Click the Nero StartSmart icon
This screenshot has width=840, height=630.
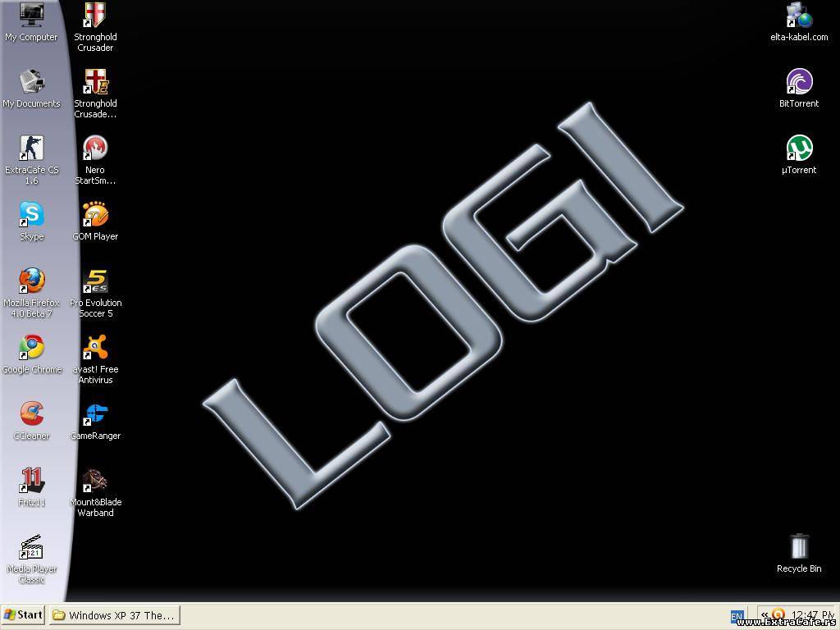click(95, 148)
